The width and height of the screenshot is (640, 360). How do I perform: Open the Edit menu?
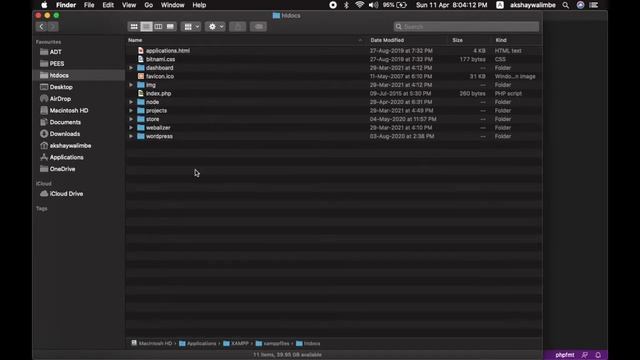tap(108, 5)
